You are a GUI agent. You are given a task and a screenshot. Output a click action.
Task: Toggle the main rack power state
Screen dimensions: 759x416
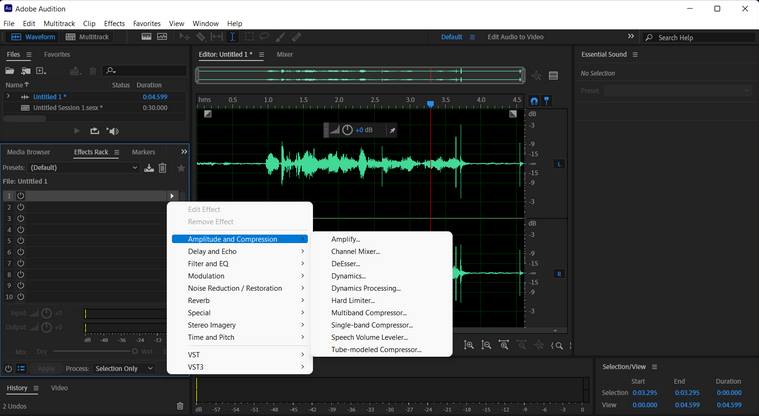pyautogui.click(x=8, y=369)
